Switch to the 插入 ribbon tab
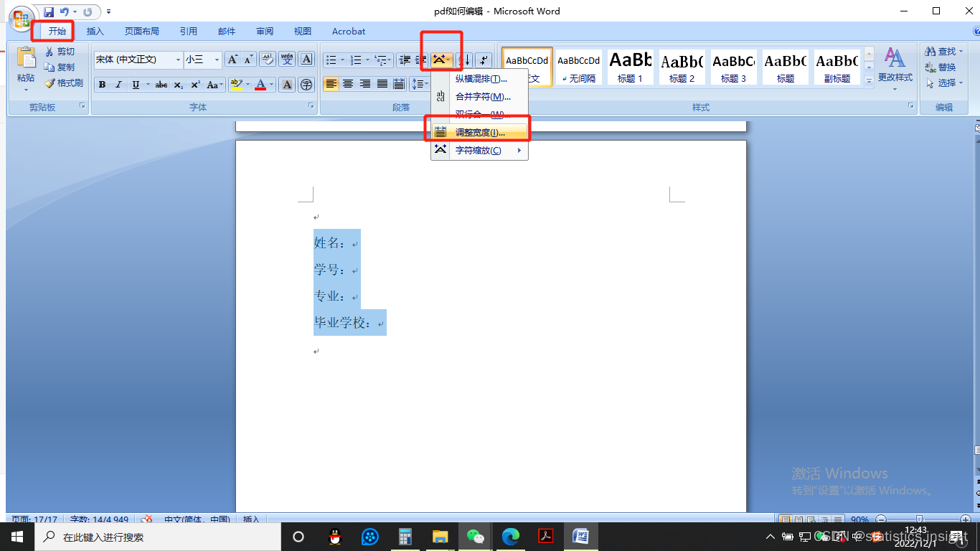 (95, 31)
